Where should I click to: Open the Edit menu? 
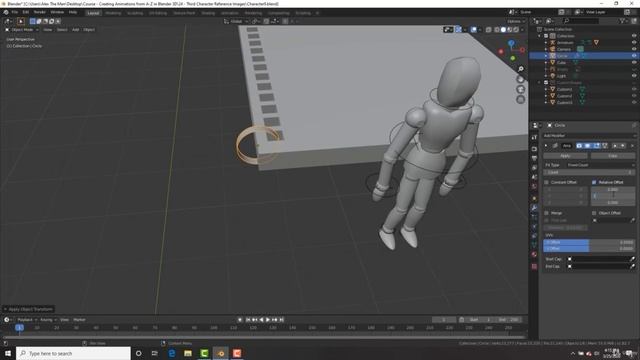tap(25, 13)
